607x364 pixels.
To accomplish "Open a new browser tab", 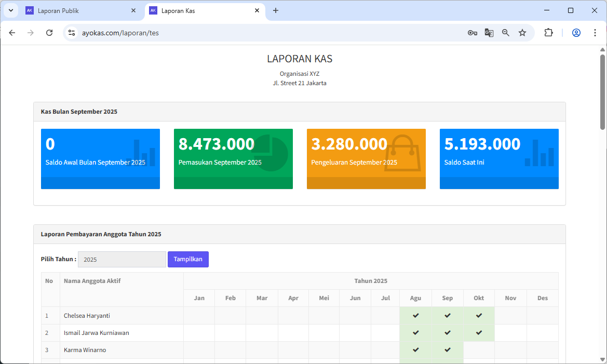I will pyautogui.click(x=276, y=10).
